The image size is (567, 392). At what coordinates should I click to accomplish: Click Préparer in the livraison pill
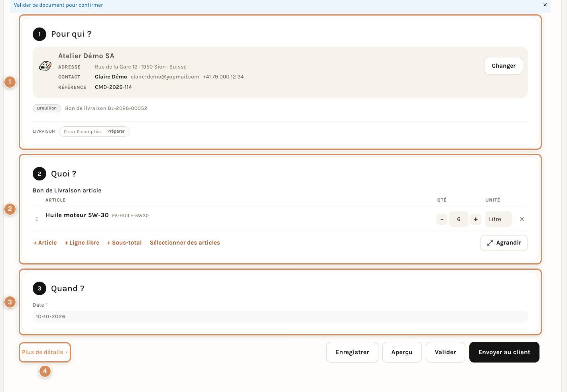click(x=116, y=131)
